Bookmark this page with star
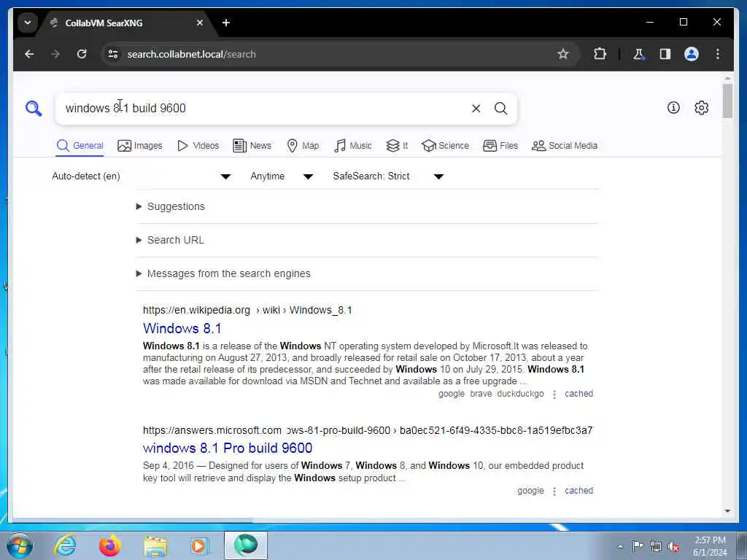 (x=563, y=54)
